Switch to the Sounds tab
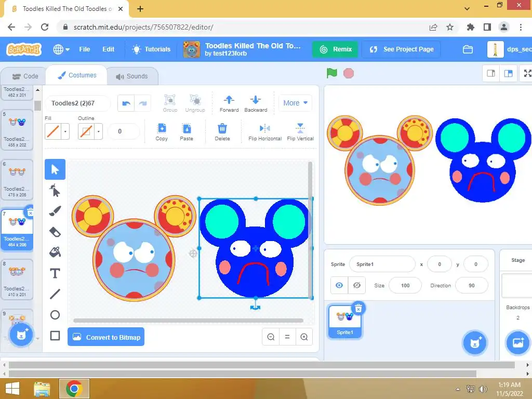Screen dimensions: 532x399 [x=132, y=76]
